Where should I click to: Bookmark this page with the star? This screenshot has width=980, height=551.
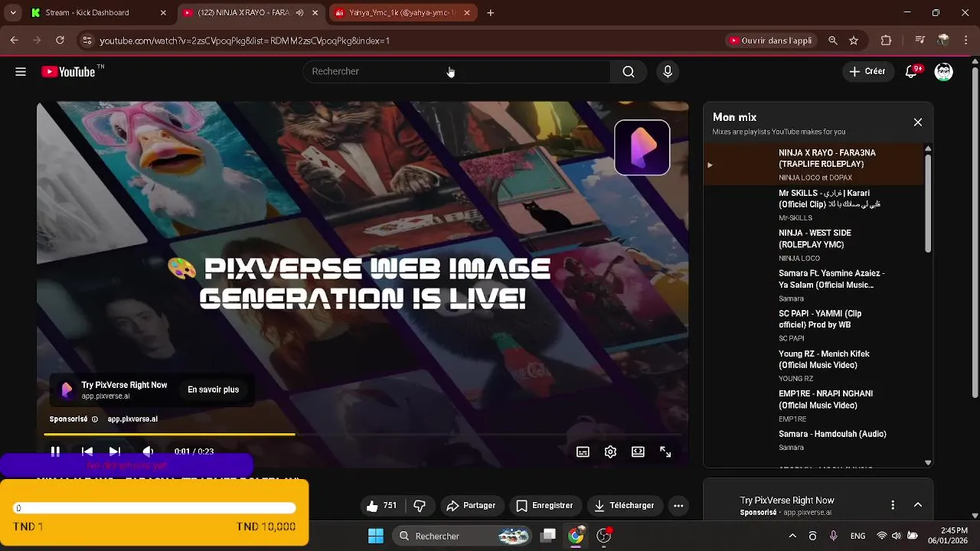tap(854, 41)
